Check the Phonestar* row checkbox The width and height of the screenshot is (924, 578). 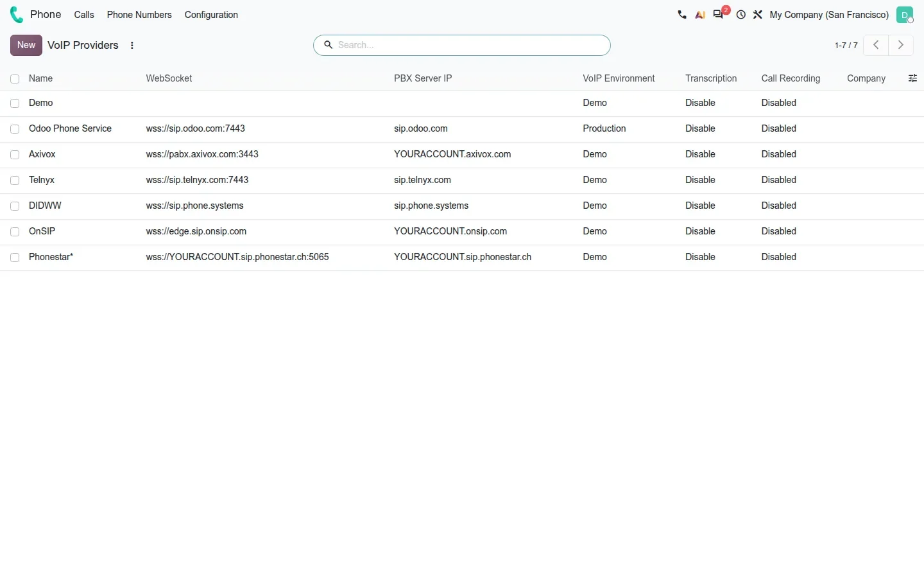coord(15,258)
